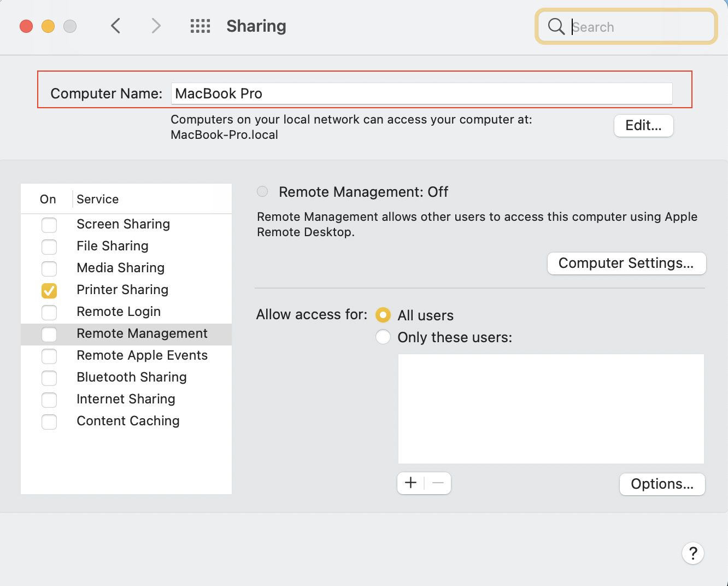Disable the Printer Sharing checkbox

point(49,290)
